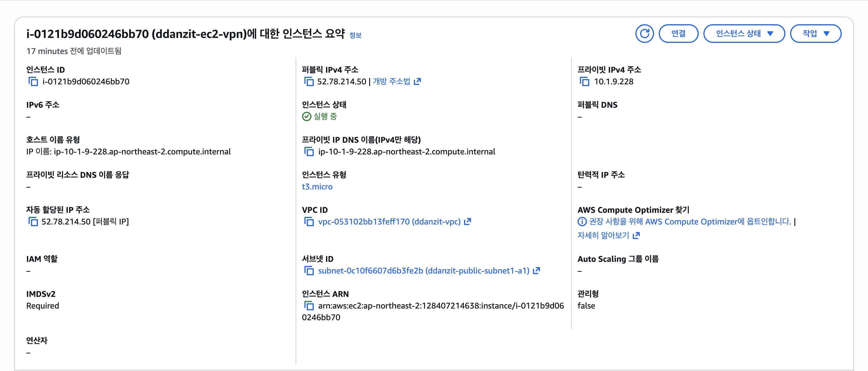The height and width of the screenshot is (371, 868).
Task: Open the 인스턴스 상태 dropdown
Action: click(744, 33)
